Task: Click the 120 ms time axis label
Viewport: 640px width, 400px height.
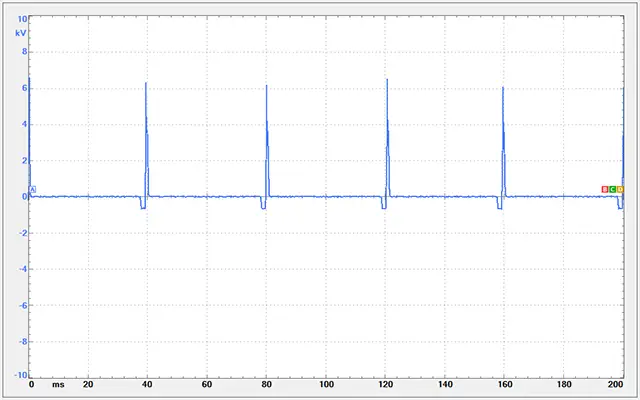Action: [x=385, y=384]
